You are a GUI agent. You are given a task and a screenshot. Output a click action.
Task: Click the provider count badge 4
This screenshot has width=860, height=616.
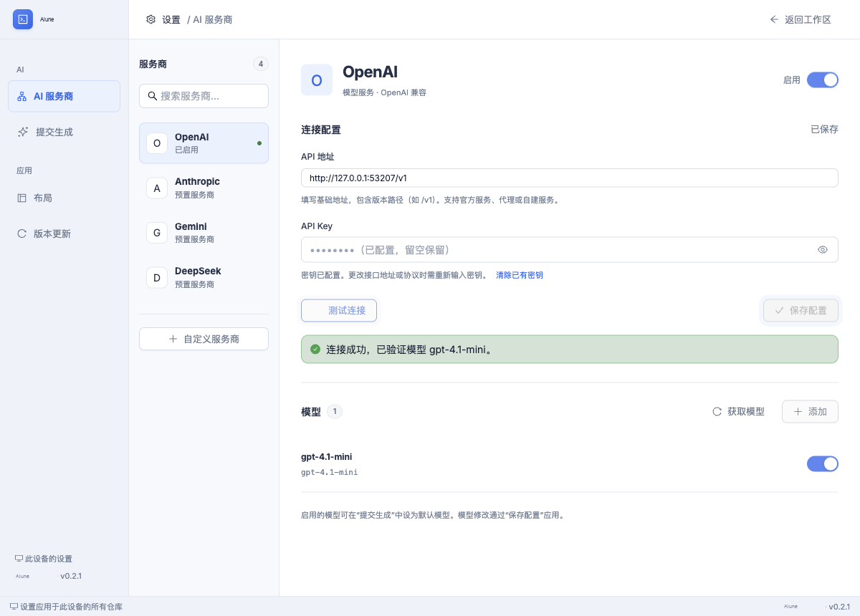[261, 64]
